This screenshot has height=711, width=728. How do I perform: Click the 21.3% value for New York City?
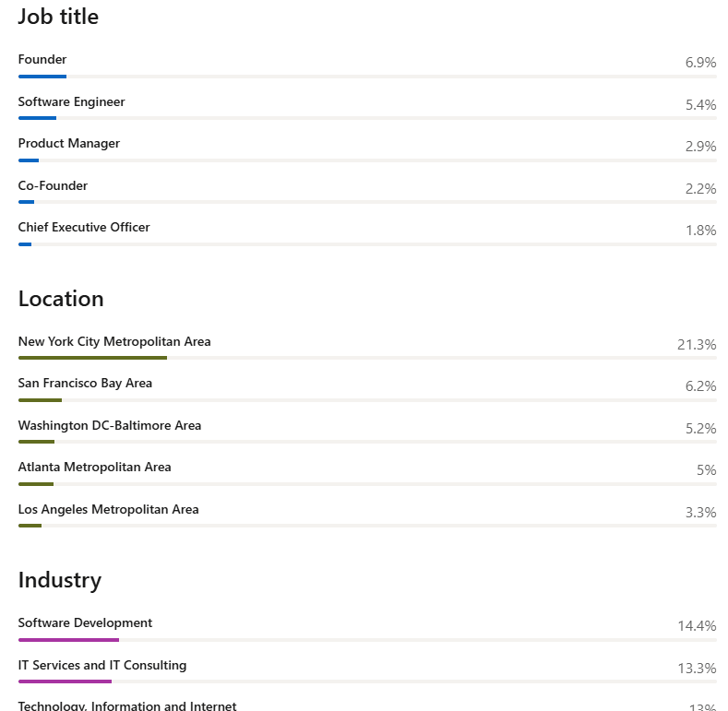point(697,345)
